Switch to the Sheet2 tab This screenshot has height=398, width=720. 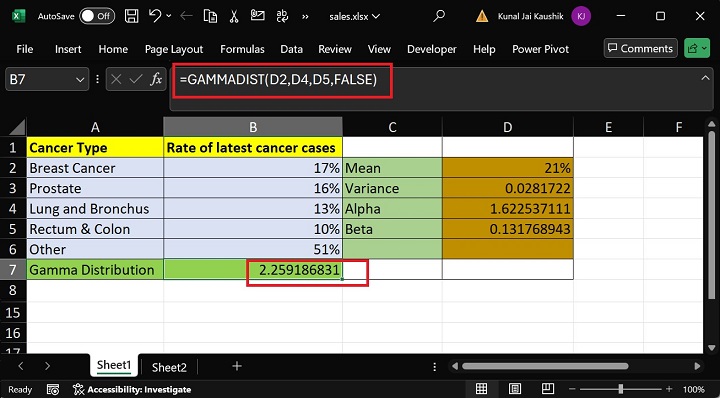pos(169,367)
